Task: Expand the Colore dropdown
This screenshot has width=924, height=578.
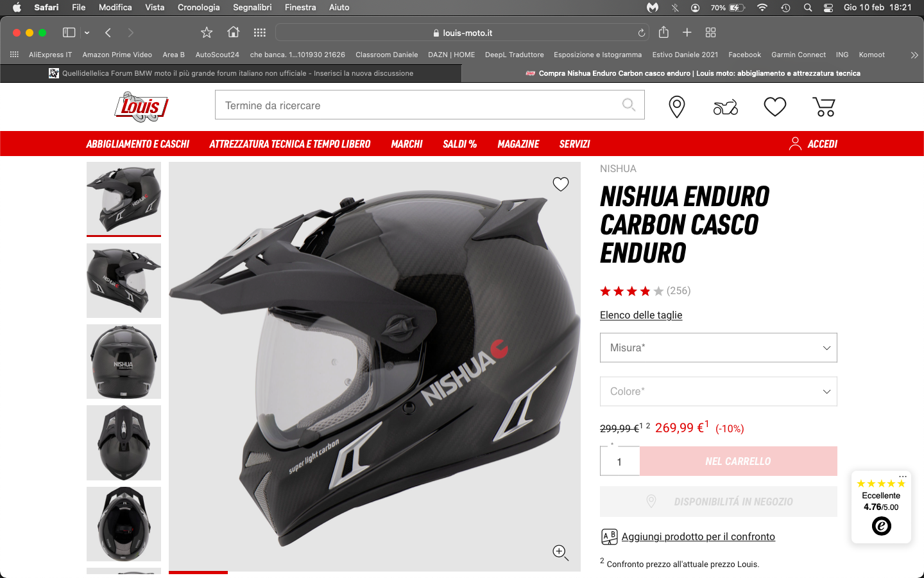Action: point(719,391)
